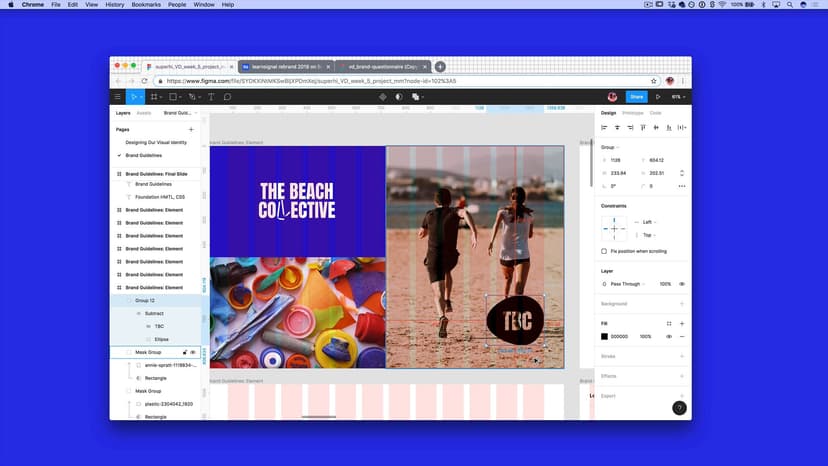Select the Move tool in toolbar
The height and width of the screenshot is (466, 828).
point(133,97)
